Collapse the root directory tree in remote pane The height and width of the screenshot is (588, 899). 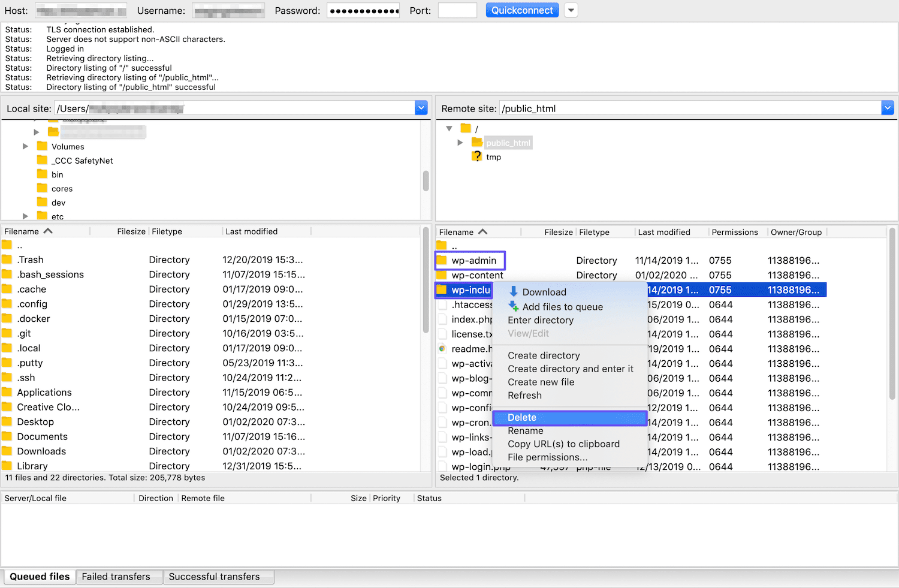coord(449,128)
